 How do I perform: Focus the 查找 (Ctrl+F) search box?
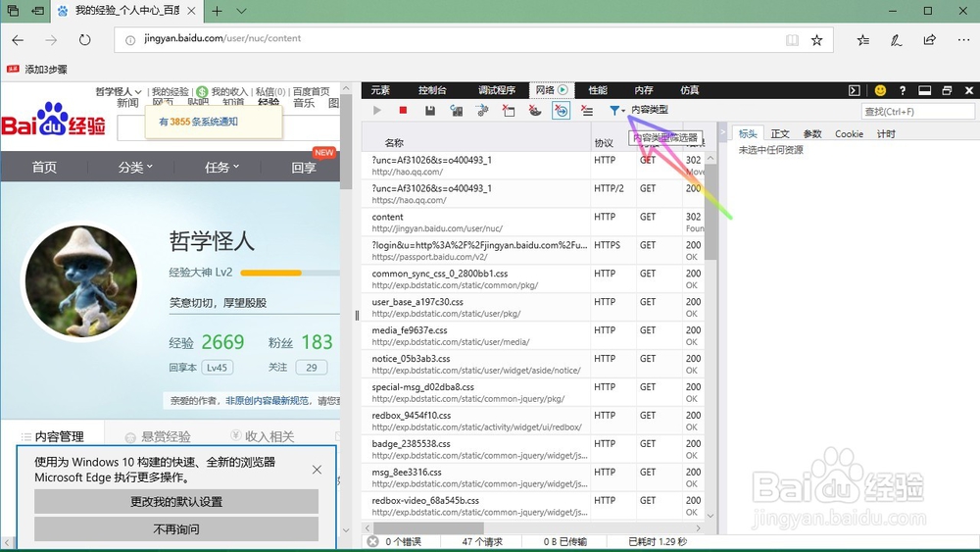[917, 111]
